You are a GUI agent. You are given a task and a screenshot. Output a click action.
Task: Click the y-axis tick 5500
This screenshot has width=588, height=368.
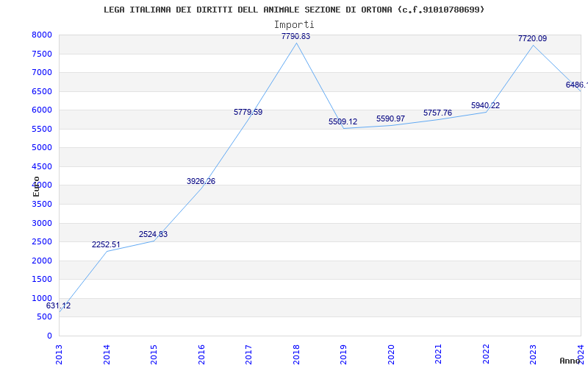[x=42, y=129]
